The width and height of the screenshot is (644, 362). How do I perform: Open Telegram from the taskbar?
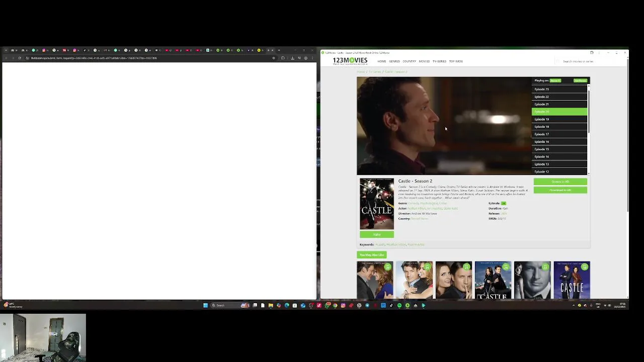pyautogui.click(x=367, y=305)
